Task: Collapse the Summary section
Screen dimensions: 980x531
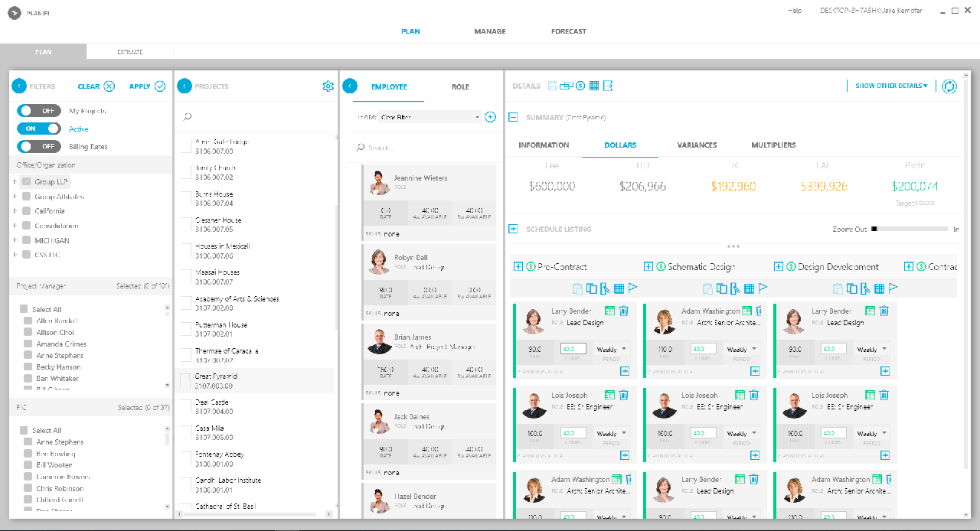Action: (x=513, y=118)
